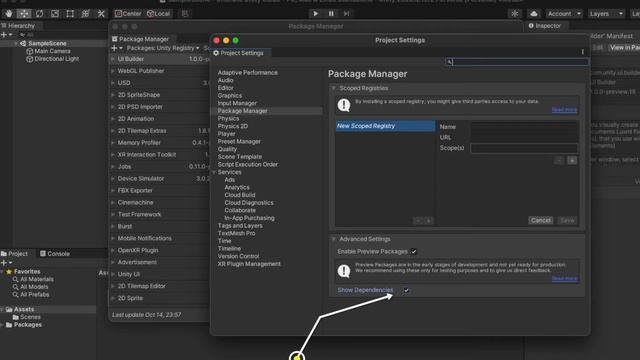Select Audio in settings list
This screenshot has width=640, height=360.
[225, 80]
